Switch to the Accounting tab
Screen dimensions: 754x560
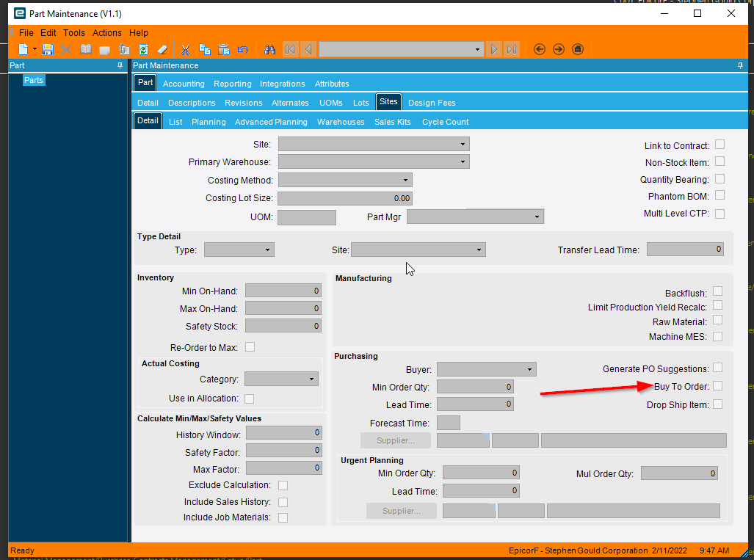[x=184, y=84]
